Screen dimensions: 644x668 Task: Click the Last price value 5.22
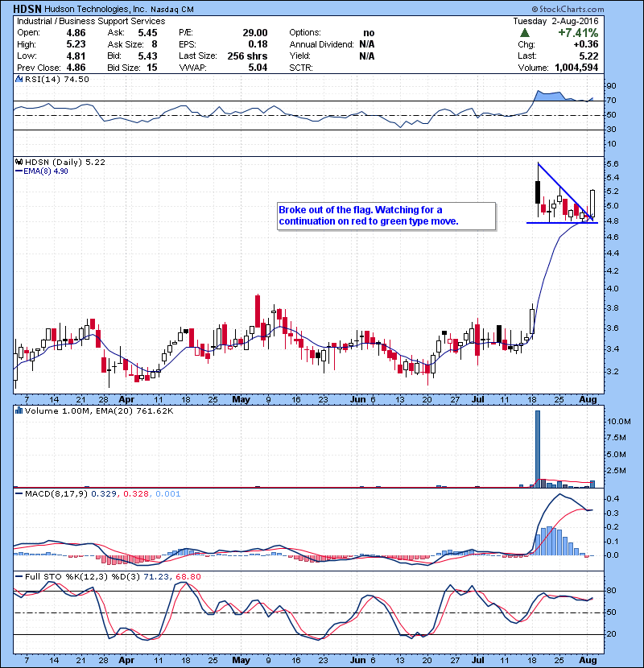click(x=588, y=56)
